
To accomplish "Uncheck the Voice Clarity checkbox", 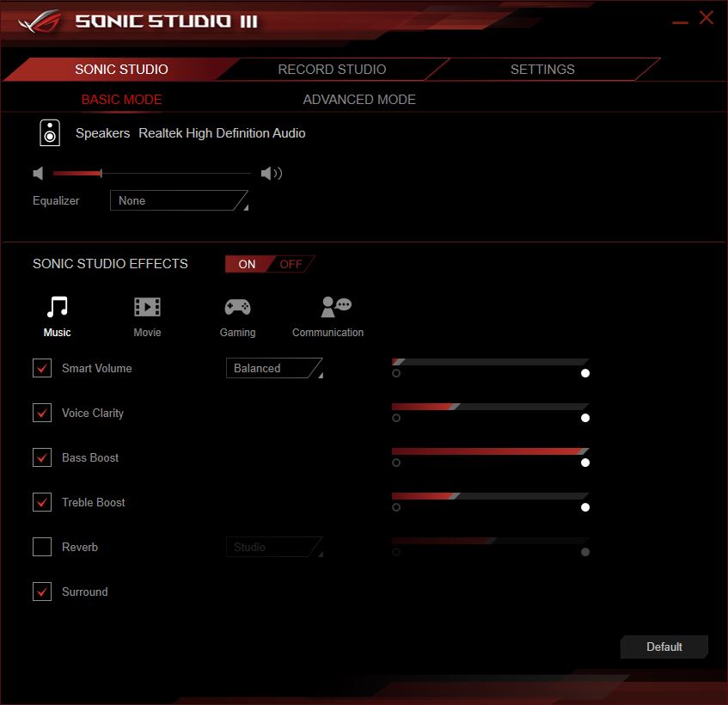I will click(x=42, y=413).
